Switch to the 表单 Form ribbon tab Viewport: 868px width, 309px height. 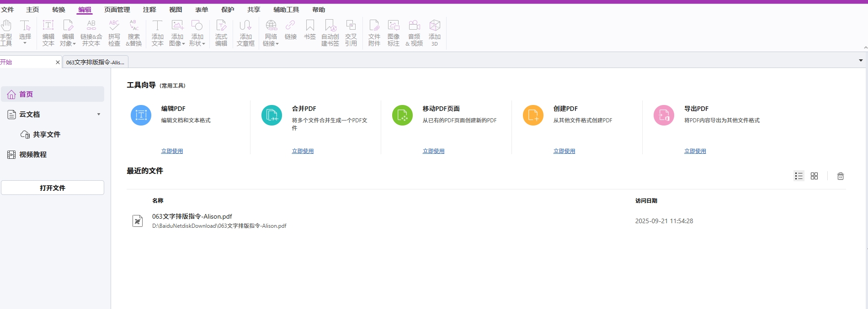[202, 10]
